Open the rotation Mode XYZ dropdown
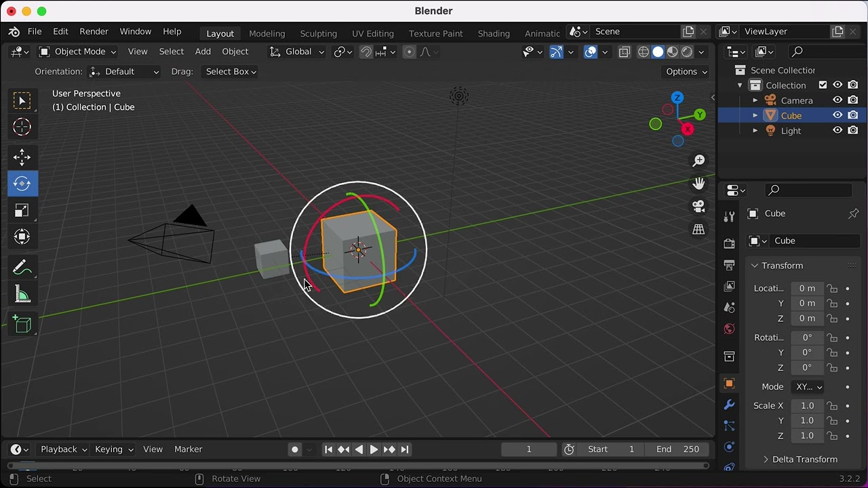 point(808,386)
